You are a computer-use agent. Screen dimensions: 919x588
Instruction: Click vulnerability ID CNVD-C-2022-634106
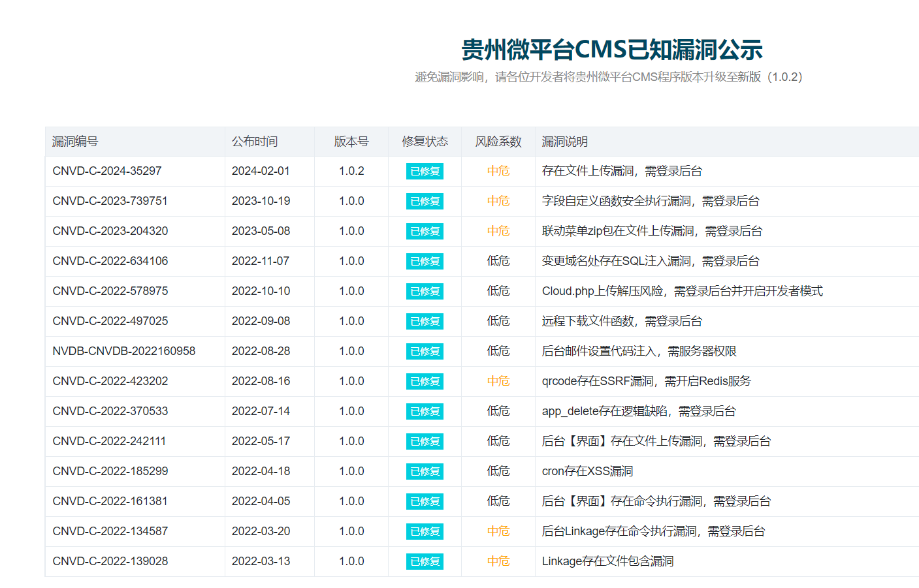pyautogui.click(x=110, y=261)
